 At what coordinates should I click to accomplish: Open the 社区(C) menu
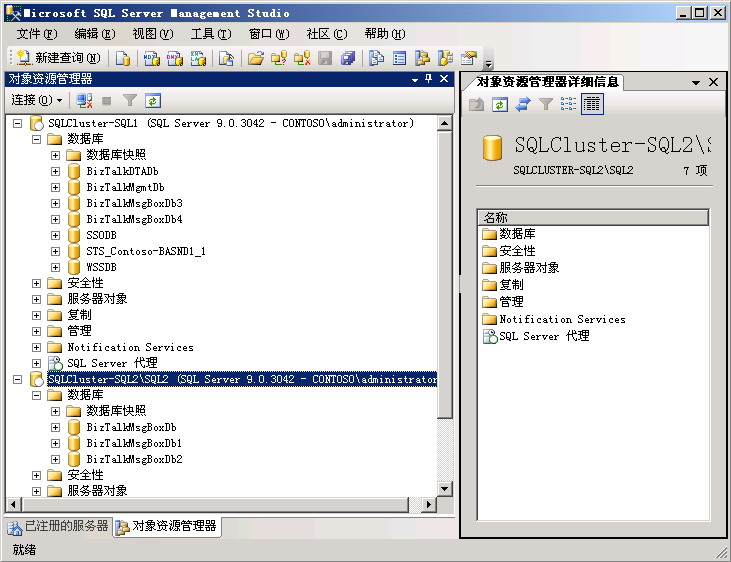pyautogui.click(x=326, y=34)
